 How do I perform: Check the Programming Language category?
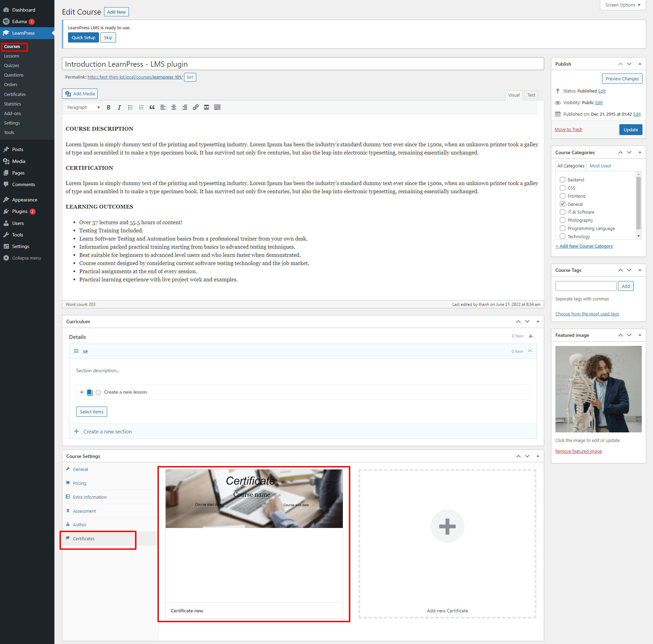pos(563,228)
